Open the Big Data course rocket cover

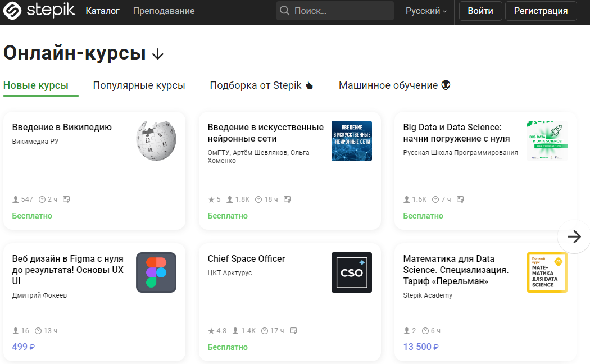(547, 141)
